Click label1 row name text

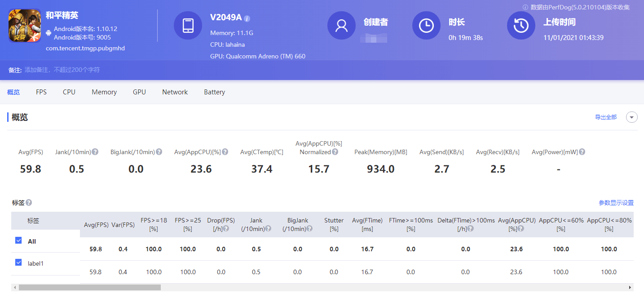click(x=35, y=263)
